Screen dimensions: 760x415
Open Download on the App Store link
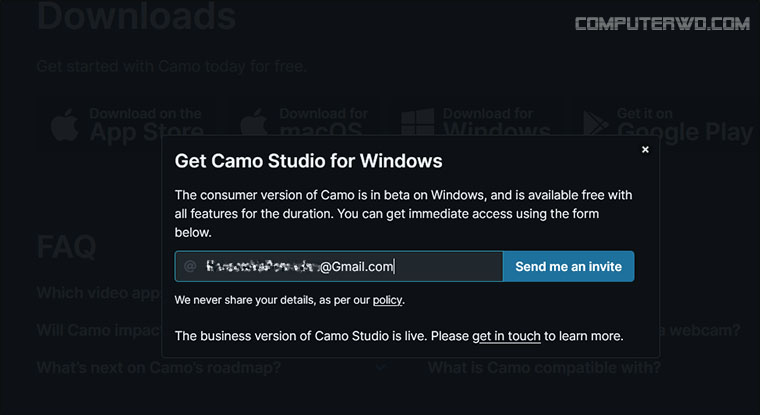click(x=127, y=125)
